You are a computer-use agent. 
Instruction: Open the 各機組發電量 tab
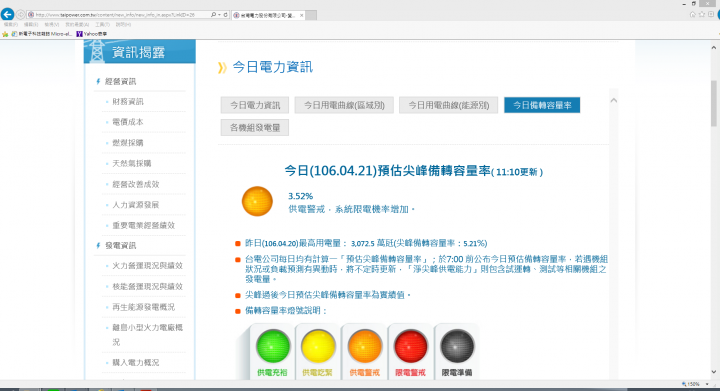click(x=255, y=128)
